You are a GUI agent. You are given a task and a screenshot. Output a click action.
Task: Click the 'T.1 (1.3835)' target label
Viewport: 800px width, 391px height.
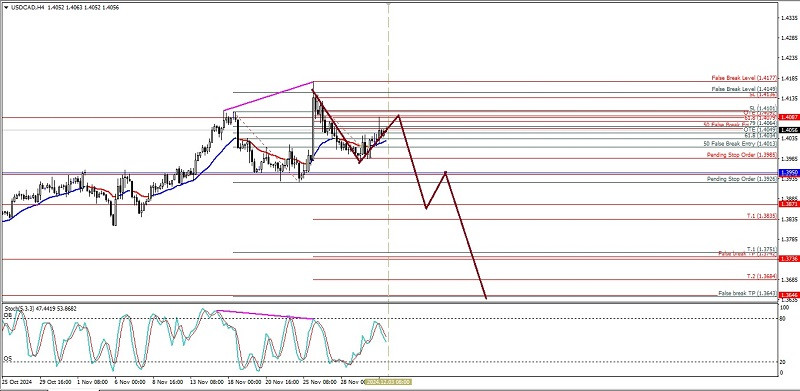click(761, 216)
